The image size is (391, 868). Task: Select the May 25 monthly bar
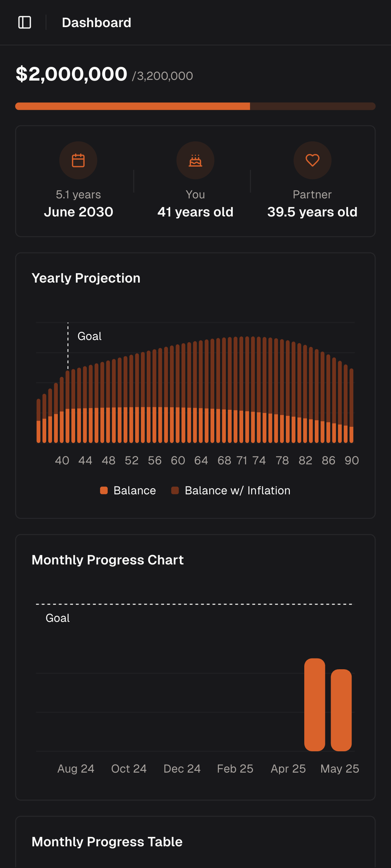pos(341,710)
